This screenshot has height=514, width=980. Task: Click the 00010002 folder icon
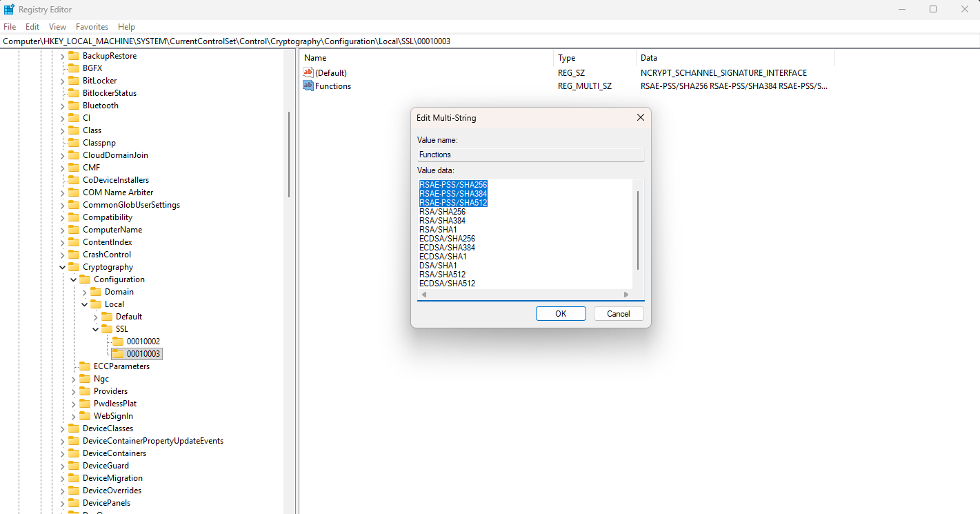point(118,342)
